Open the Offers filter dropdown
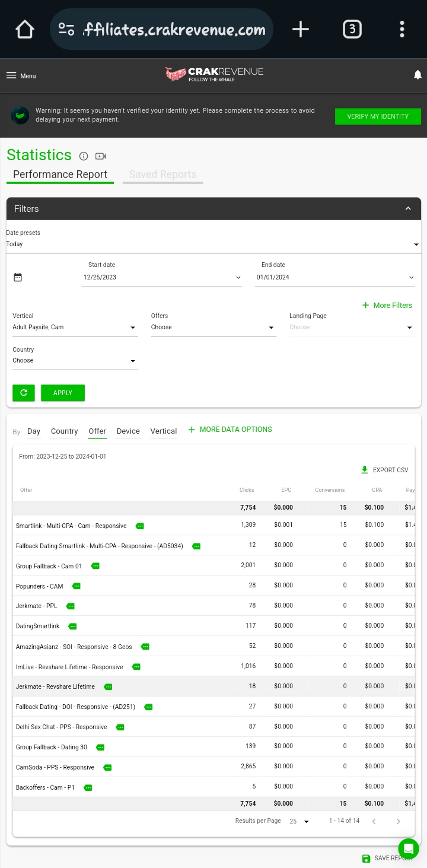 click(x=213, y=328)
